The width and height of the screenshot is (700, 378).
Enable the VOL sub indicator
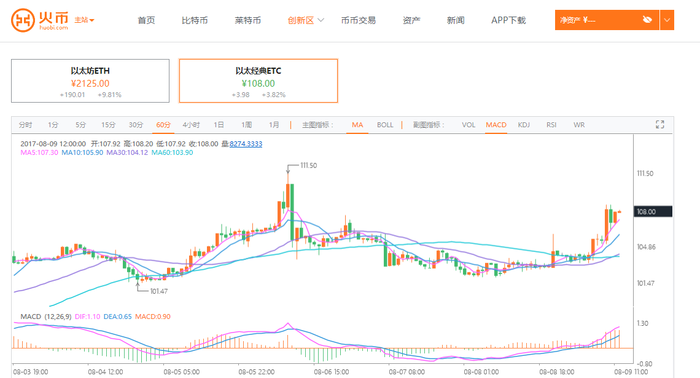[468, 125]
